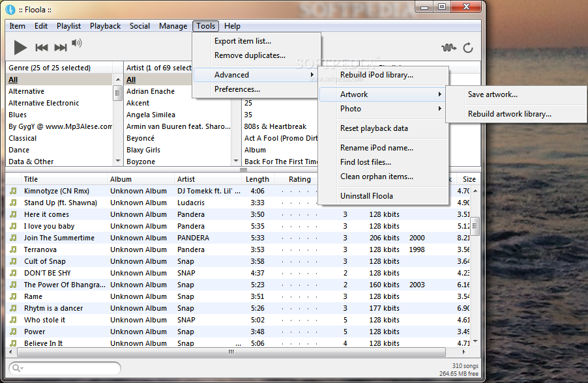The height and width of the screenshot is (383, 588).
Task: Set rating dots for Here it comes
Action: click(x=299, y=214)
